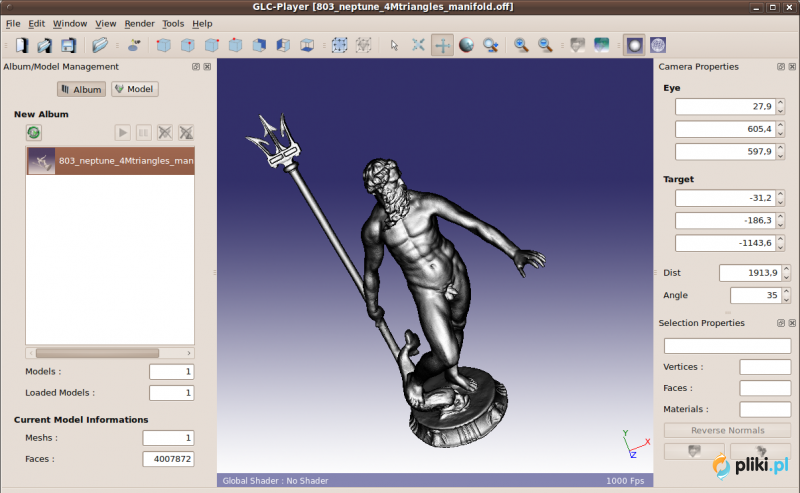Click the Selection Properties name field
800x493 pixels.
tap(728, 346)
